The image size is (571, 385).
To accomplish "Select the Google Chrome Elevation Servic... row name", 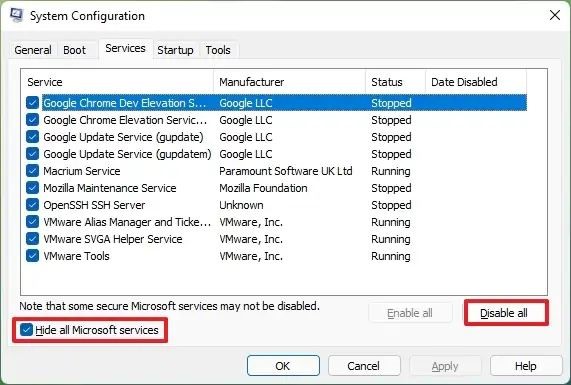I will pos(125,120).
